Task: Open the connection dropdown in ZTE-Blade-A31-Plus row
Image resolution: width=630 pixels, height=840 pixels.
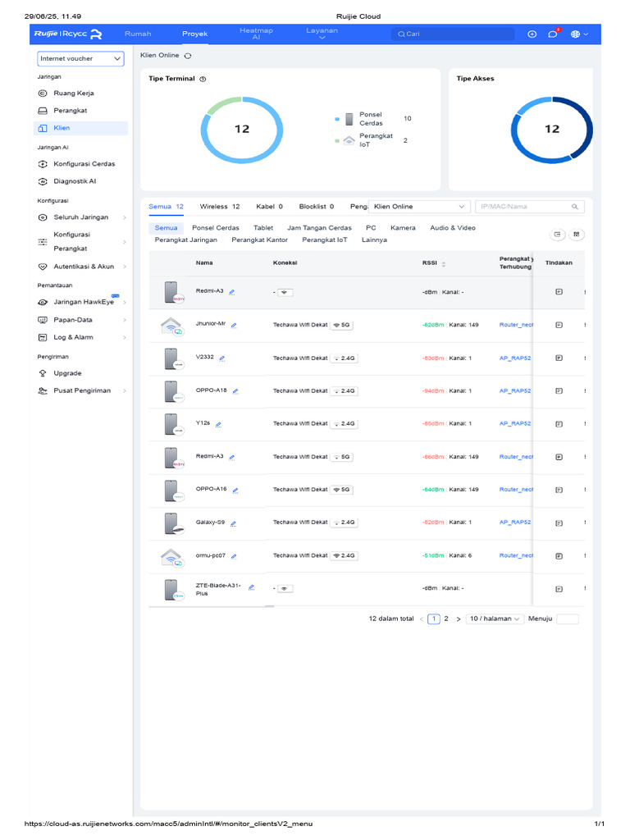Action: tap(285, 589)
